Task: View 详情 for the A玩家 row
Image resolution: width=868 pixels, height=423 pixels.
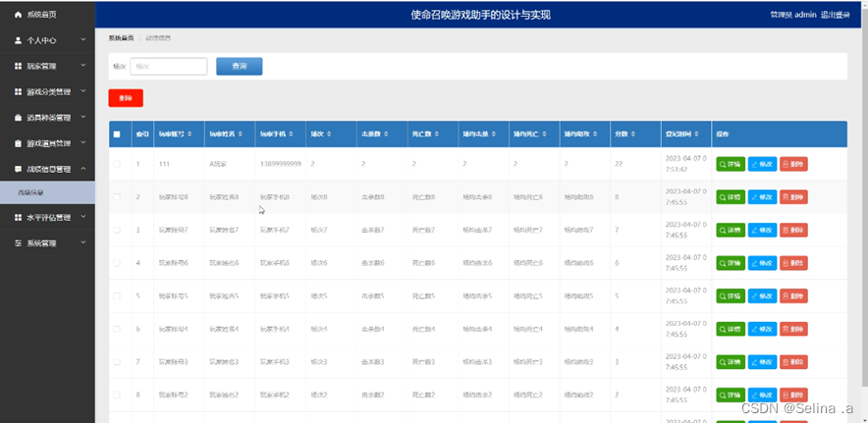Action: pyautogui.click(x=731, y=164)
